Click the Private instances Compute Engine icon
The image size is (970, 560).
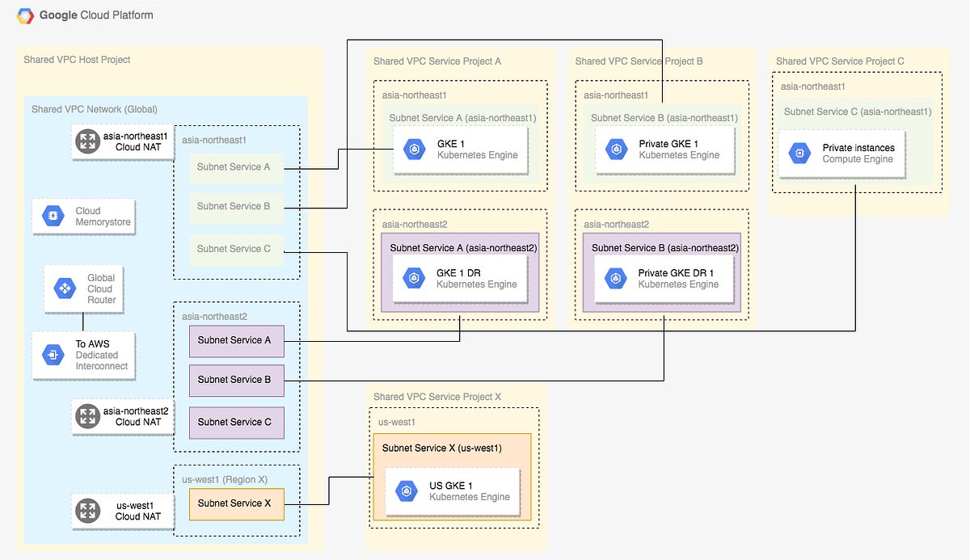(x=799, y=153)
